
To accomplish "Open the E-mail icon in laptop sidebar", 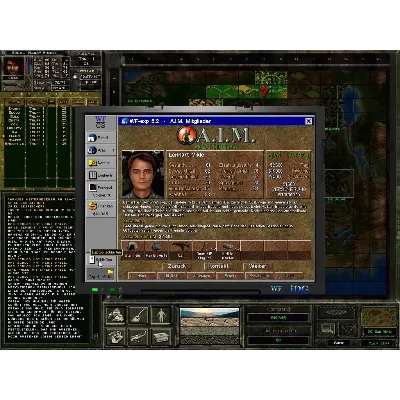I will click(x=92, y=137).
